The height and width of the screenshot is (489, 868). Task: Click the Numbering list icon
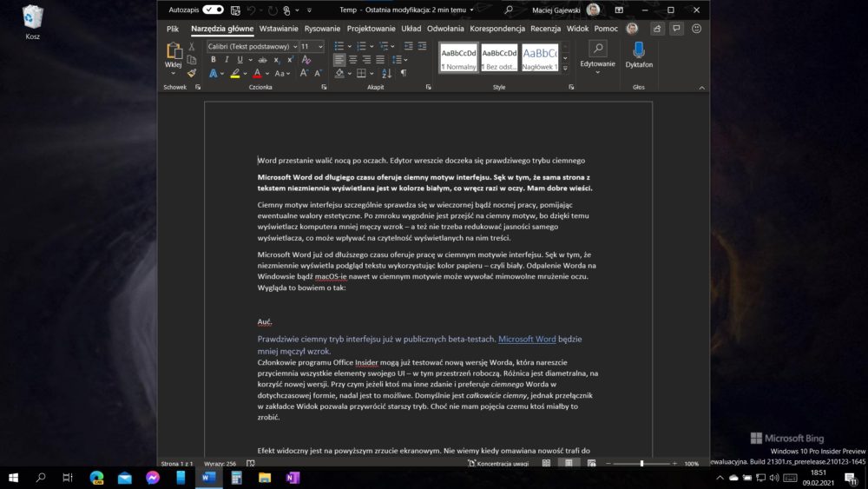tap(361, 46)
